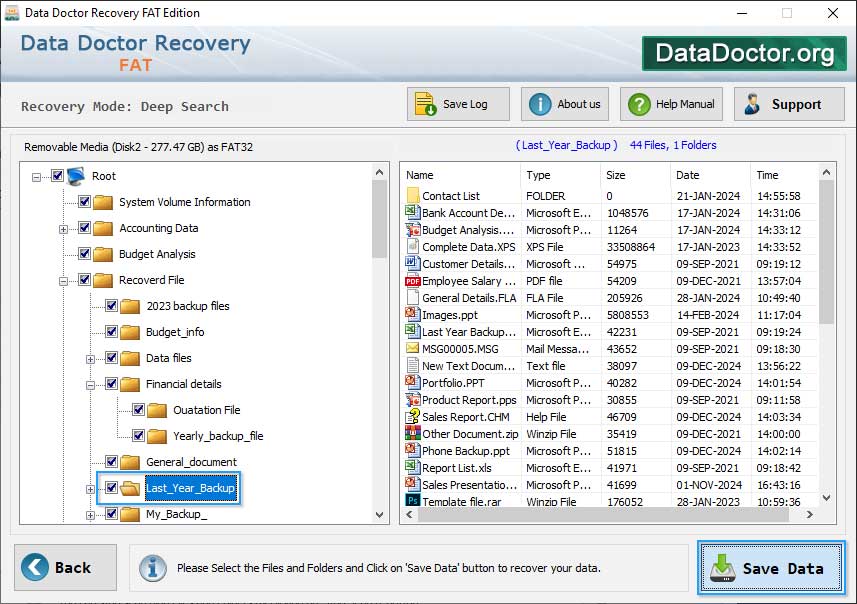Click Excel icon of Report List.xls
The width and height of the screenshot is (857, 604).
point(413,467)
